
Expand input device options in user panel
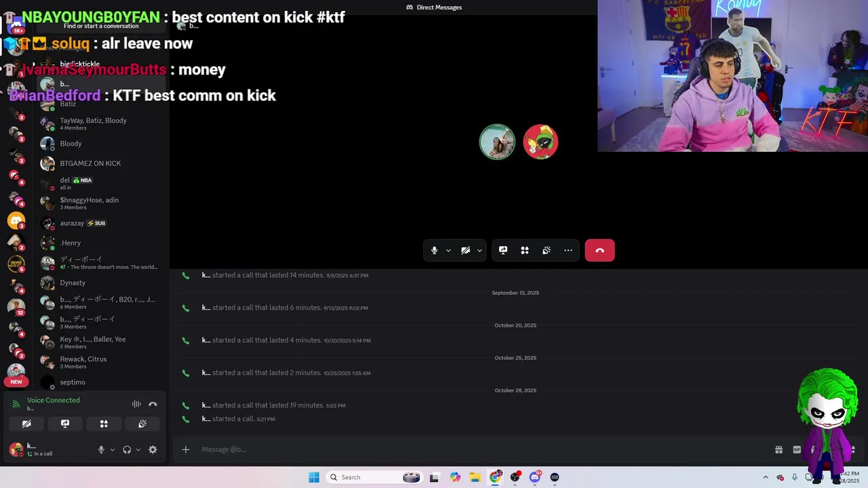tap(113, 449)
